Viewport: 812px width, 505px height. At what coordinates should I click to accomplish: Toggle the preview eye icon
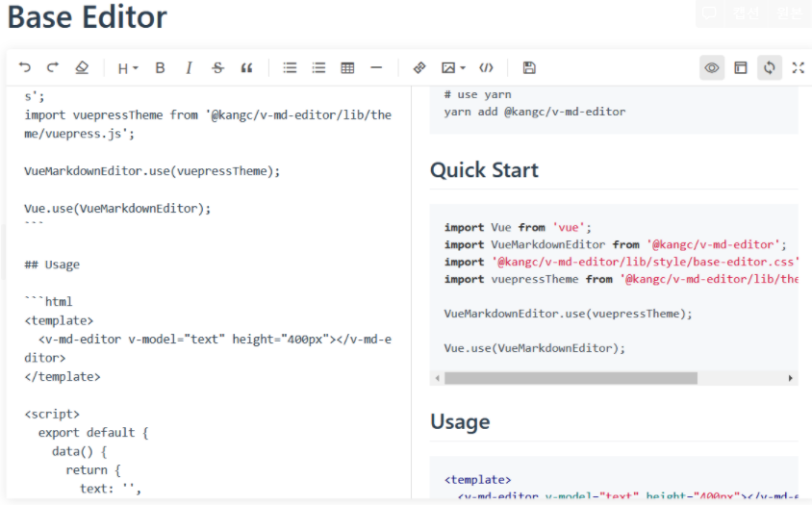pos(712,68)
